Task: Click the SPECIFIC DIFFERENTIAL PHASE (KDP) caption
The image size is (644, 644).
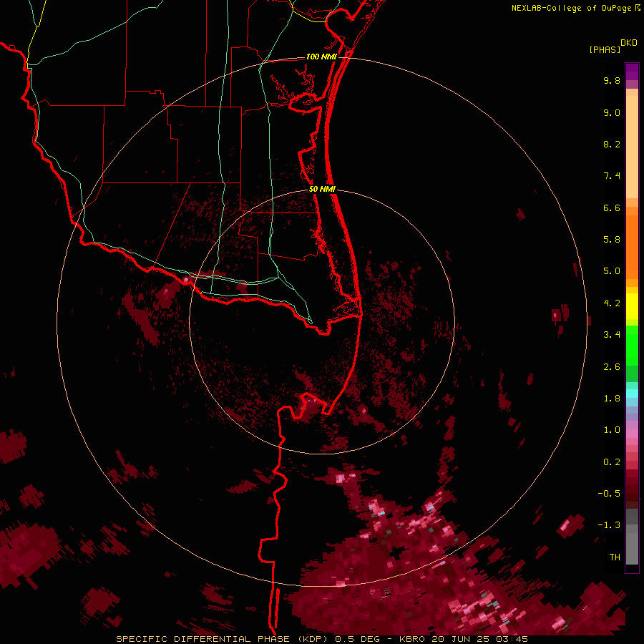Action: tap(223, 639)
